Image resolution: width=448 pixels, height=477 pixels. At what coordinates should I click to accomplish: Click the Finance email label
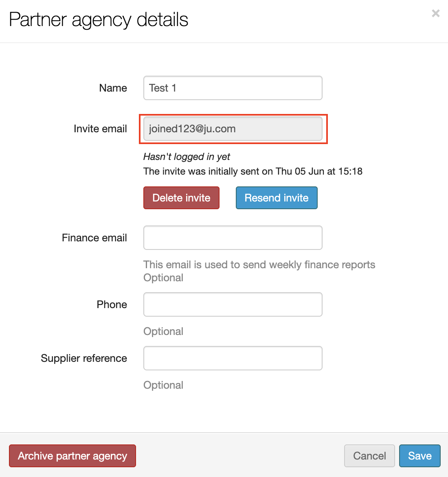pyautogui.click(x=94, y=238)
